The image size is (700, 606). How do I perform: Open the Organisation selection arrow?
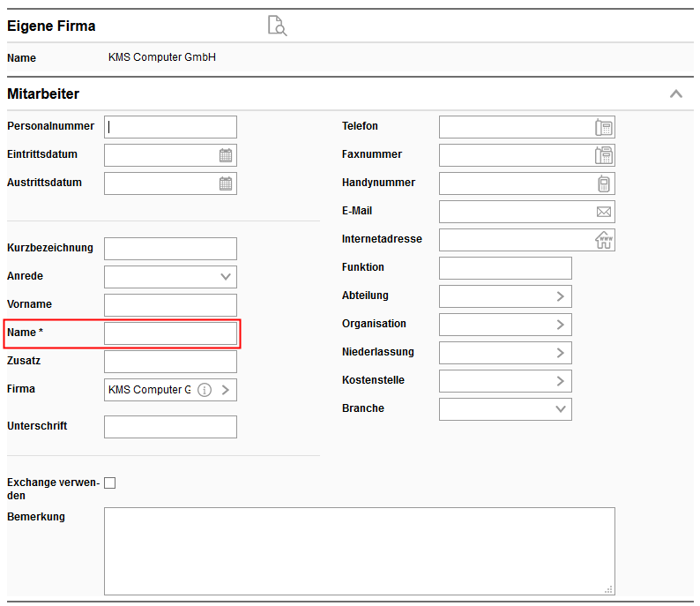[x=561, y=325]
